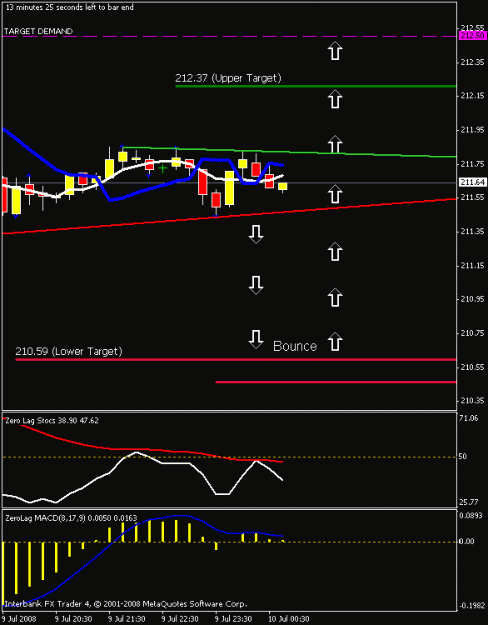Click the '10 Jul 00:30' time axis label
Image resolution: width=488 pixels, height=625 pixels.
click(289, 619)
